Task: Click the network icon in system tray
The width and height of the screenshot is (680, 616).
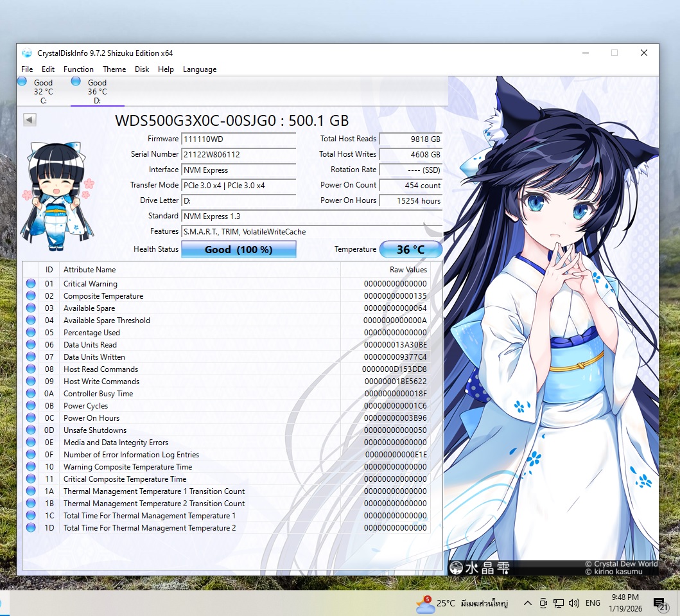Action: pyautogui.click(x=559, y=603)
